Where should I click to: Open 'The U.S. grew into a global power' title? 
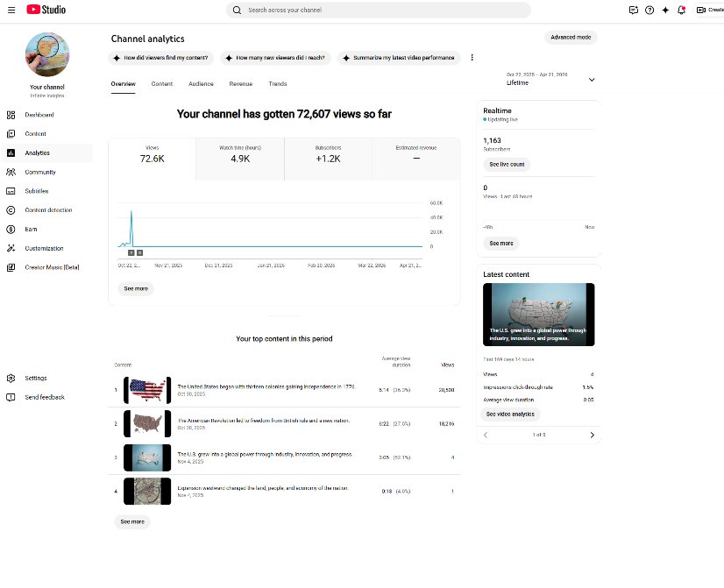[x=265, y=454]
